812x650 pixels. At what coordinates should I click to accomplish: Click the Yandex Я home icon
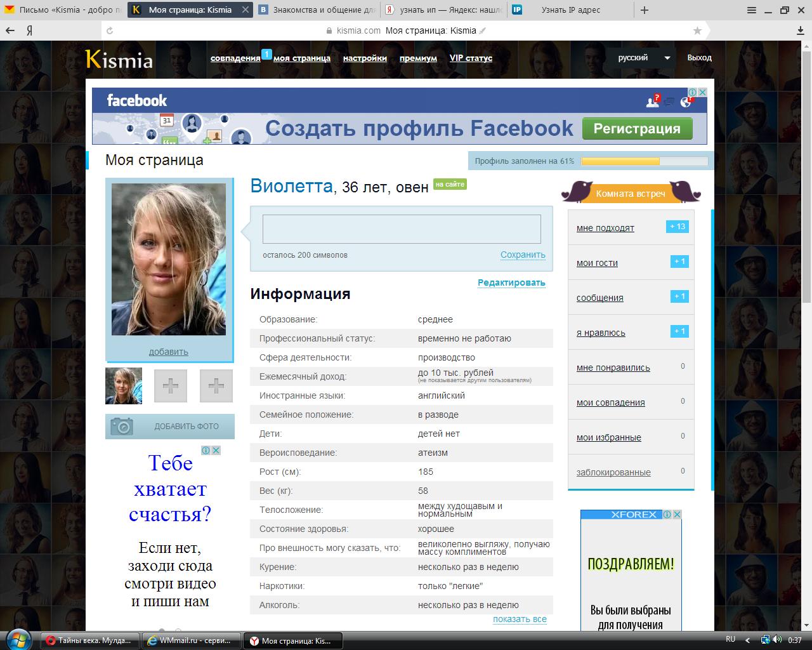click(29, 30)
